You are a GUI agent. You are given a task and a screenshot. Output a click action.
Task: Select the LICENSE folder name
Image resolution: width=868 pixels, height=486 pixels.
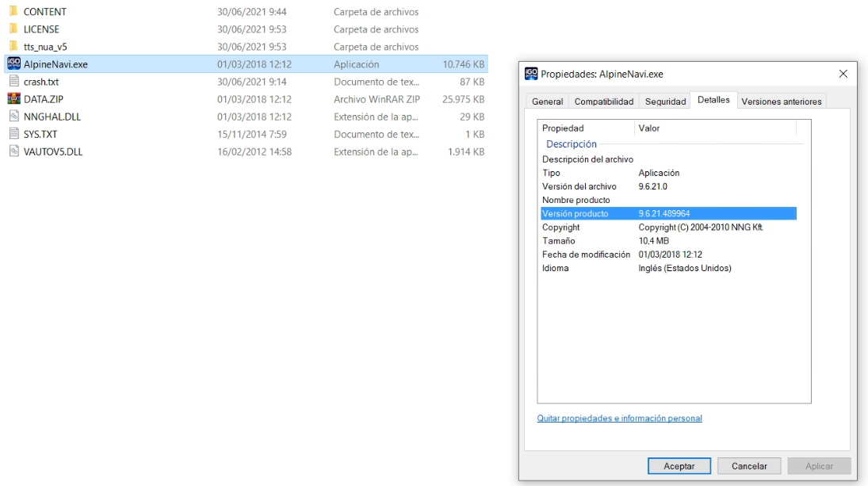(41, 29)
